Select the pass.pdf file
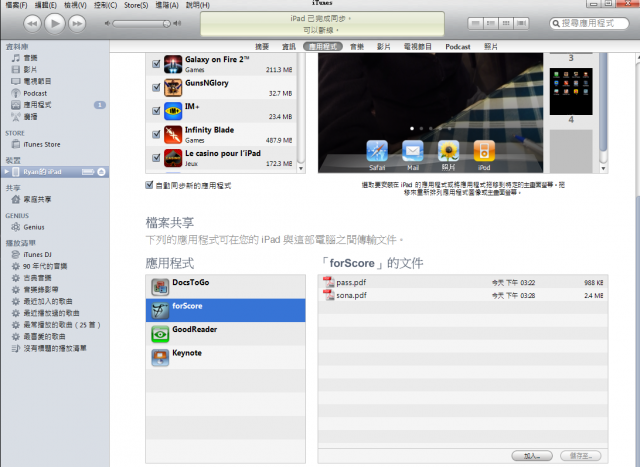Screen dimensions: 640x467 click(x=463, y=282)
